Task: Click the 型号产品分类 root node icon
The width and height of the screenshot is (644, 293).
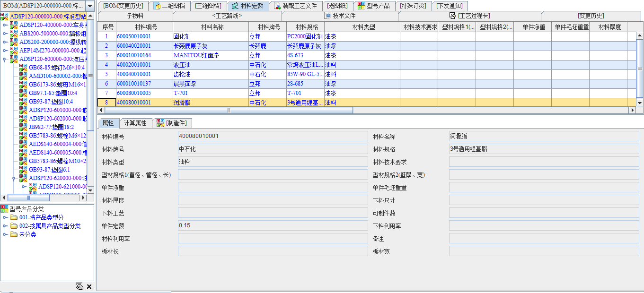Action: pos(4,208)
